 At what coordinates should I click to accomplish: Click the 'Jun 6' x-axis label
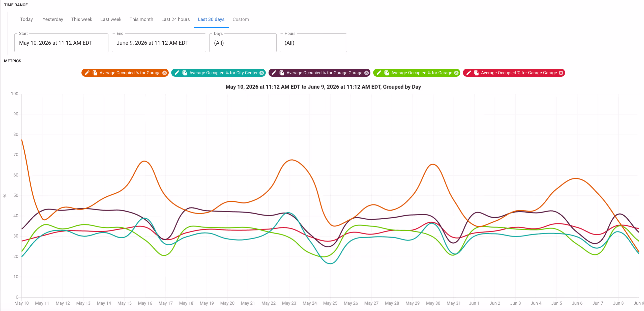[577, 303]
